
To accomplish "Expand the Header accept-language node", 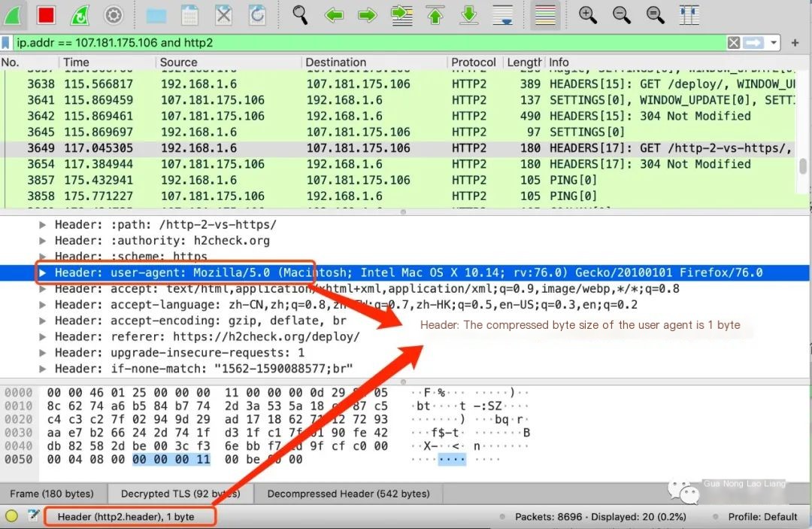I will [x=43, y=306].
